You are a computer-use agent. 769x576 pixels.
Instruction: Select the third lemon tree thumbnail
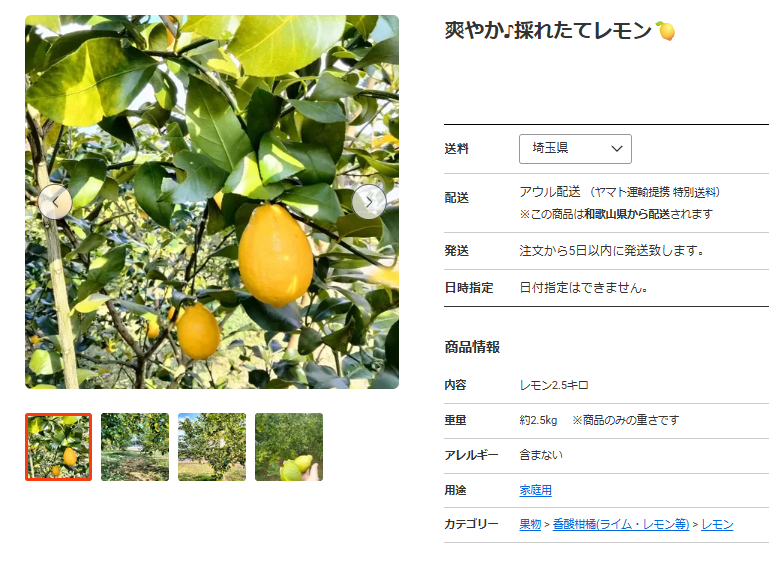point(212,447)
